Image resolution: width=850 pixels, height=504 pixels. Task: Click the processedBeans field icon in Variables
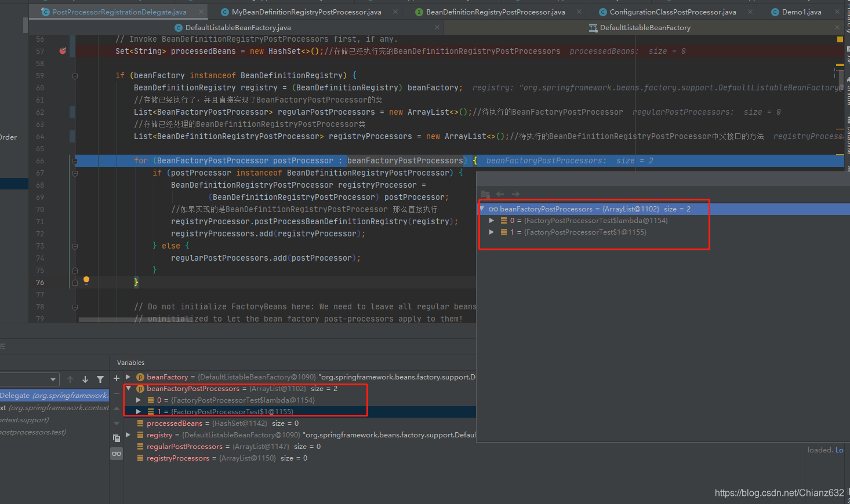(140, 423)
